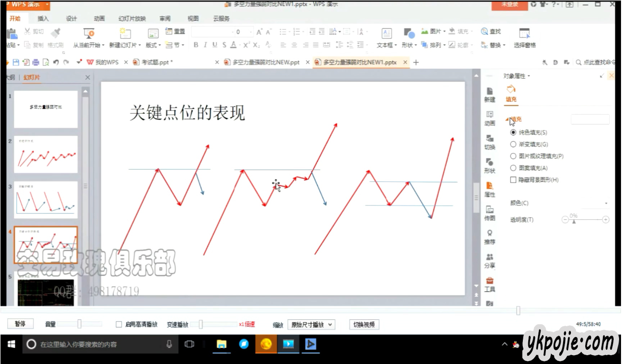This screenshot has width=622, height=364.
Task: Click the 分享 share sidebar icon
Action: tap(489, 260)
